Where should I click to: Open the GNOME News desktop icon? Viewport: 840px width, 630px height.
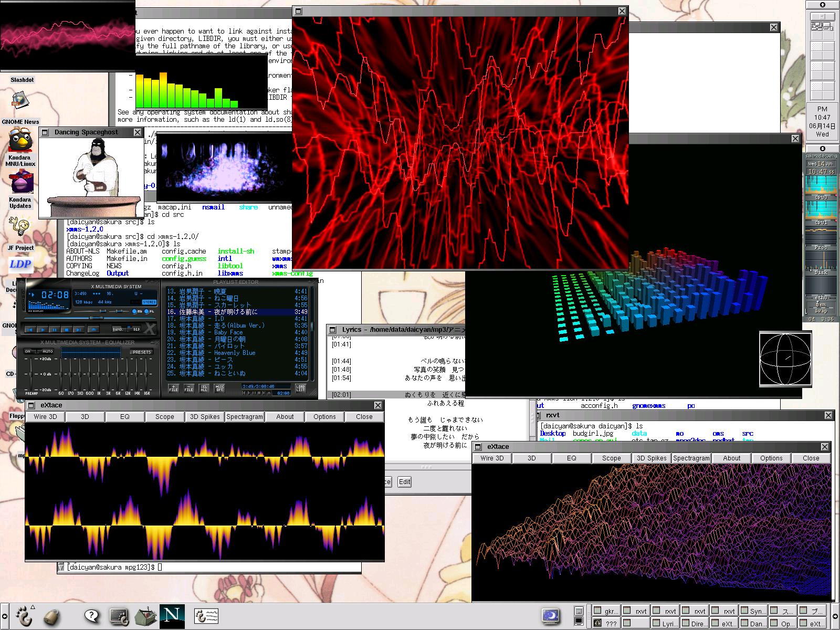pyautogui.click(x=20, y=109)
